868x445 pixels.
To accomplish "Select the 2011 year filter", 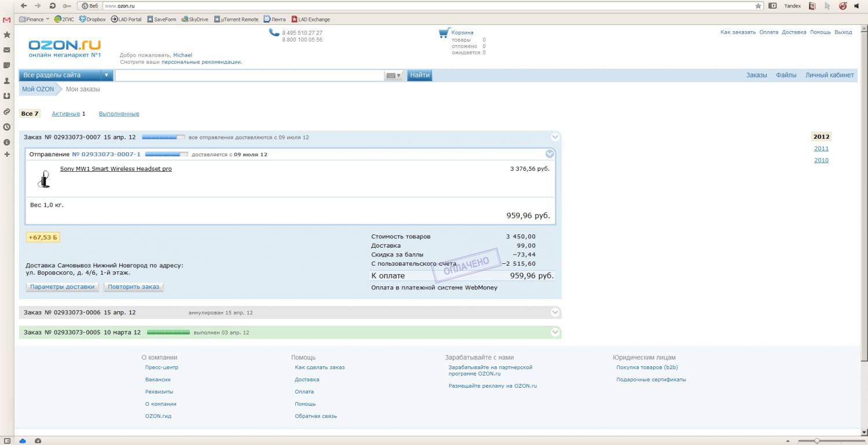I will (x=821, y=149).
